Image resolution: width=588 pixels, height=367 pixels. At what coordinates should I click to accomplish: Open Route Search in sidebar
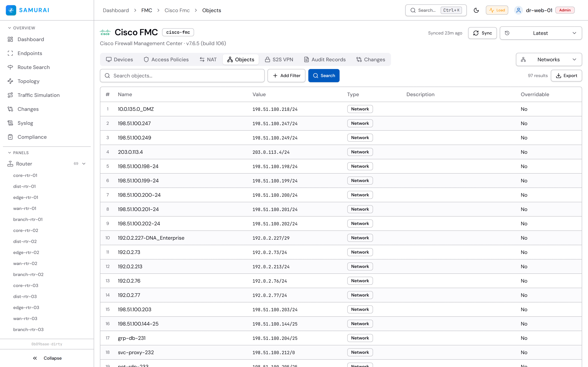click(x=33, y=67)
